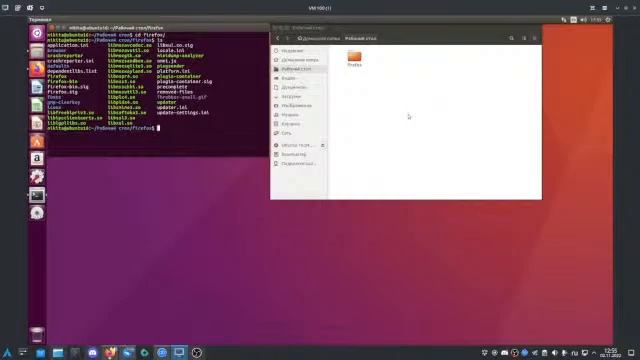Open the Ubuntu panel network indicator
Viewport: 640px width, 360px height.
point(564,20)
